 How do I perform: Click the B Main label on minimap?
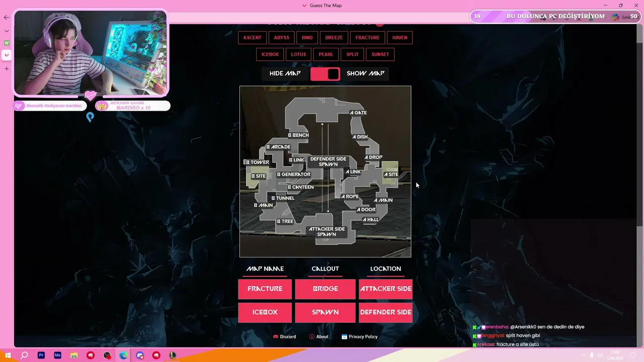tap(263, 205)
